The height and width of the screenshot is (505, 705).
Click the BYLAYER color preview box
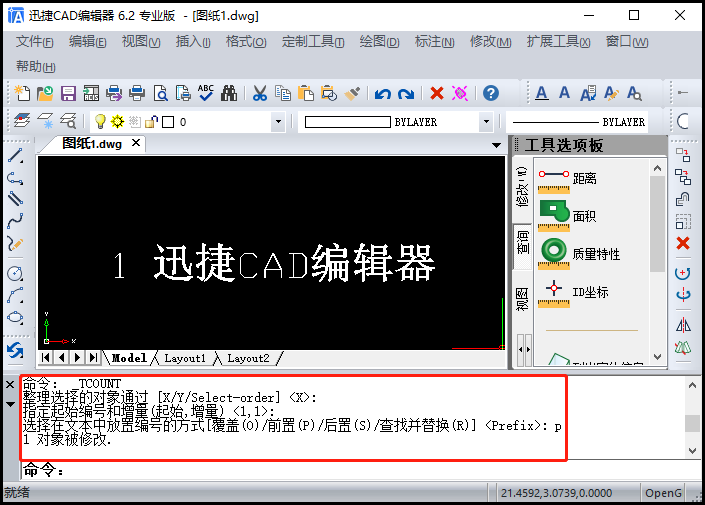(x=348, y=122)
